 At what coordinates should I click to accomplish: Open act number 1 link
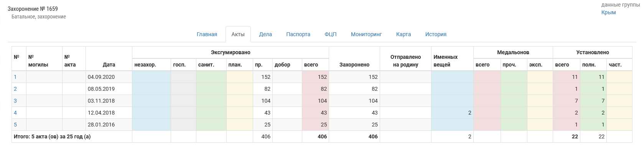(x=15, y=77)
